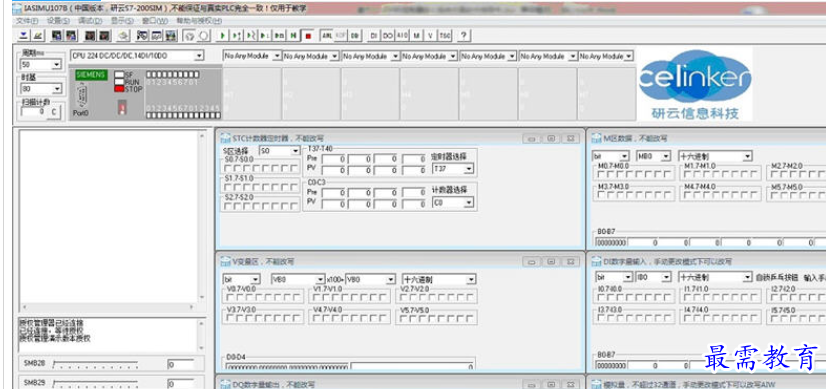The width and height of the screenshot is (826, 389).
Task: Click the SMB28 value field
Action: (x=180, y=365)
